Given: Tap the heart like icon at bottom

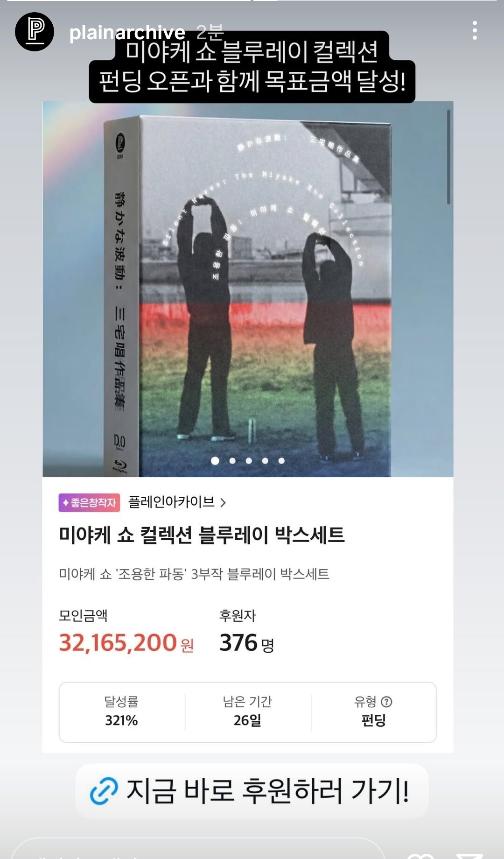Looking at the screenshot, I should pos(420,855).
